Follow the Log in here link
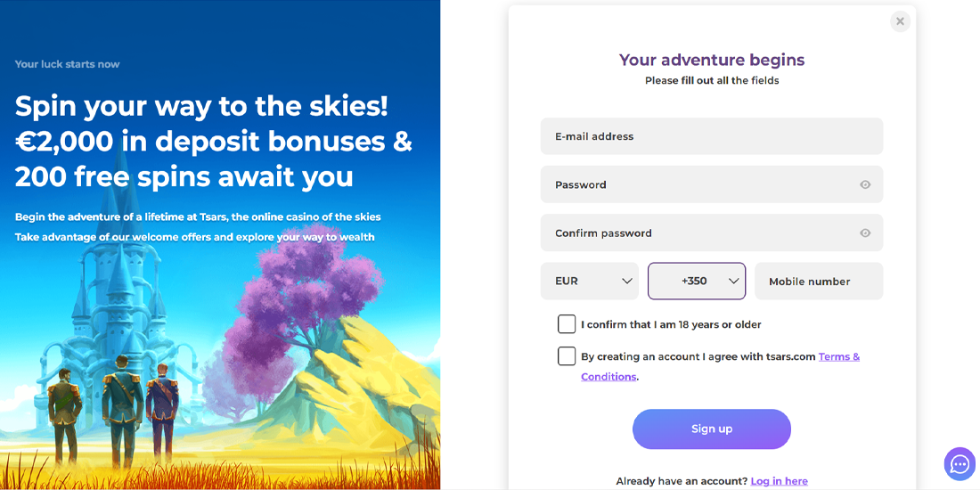980x490 pixels. [x=779, y=481]
